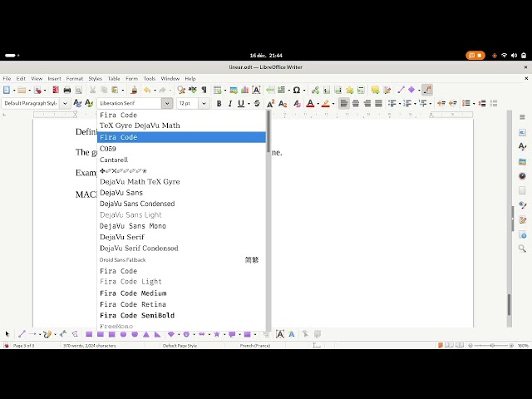
Task: Collapse the font name dropdown arrow
Action: pyautogui.click(x=167, y=103)
